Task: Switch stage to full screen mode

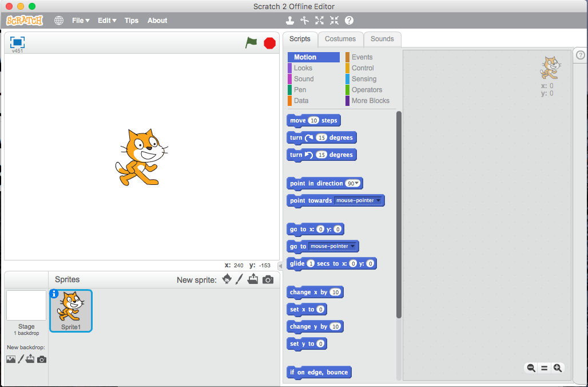Action: click(x=17, y=42)
